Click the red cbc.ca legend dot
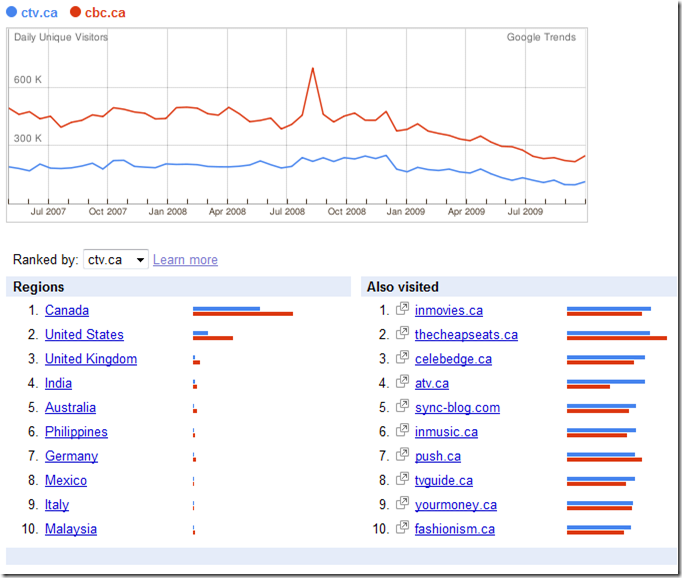This screenshot has height=578, width=682. click(75, 12)
